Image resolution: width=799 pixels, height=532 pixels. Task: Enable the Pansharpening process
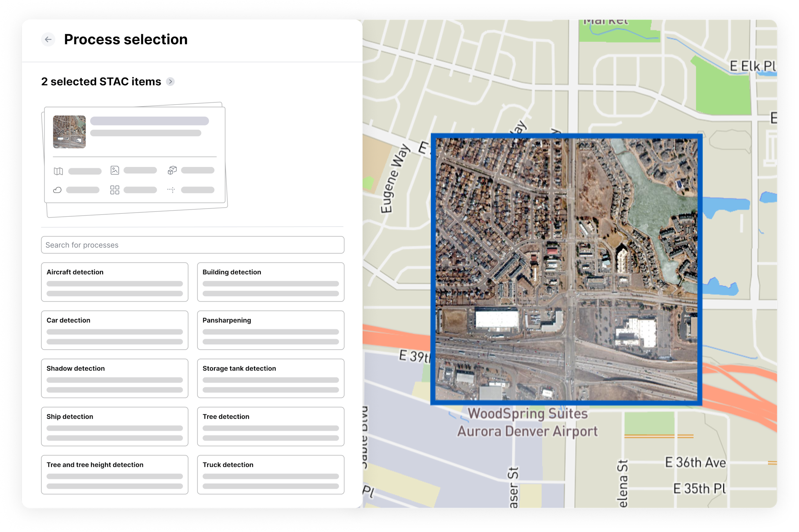point(270,330)
